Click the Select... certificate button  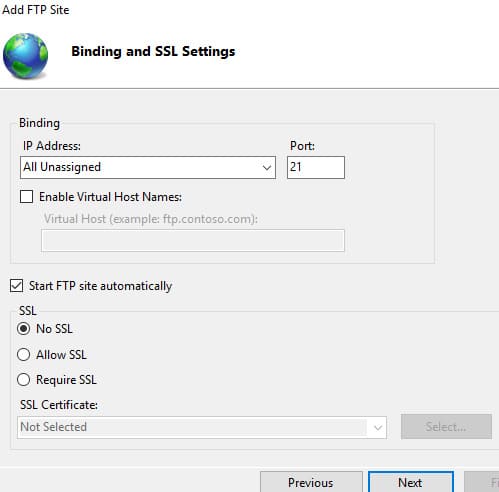446,427
